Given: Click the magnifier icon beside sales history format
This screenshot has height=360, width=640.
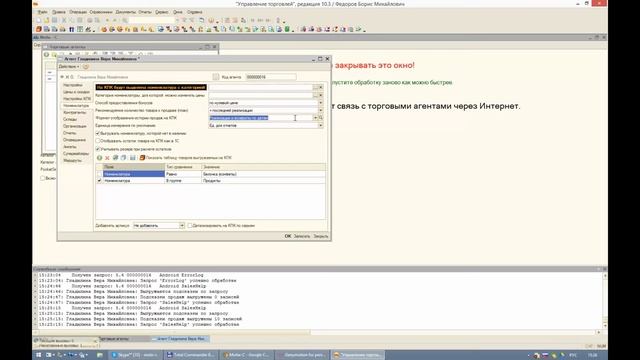Looking at the screenshot, I should (x=321, y=118).
